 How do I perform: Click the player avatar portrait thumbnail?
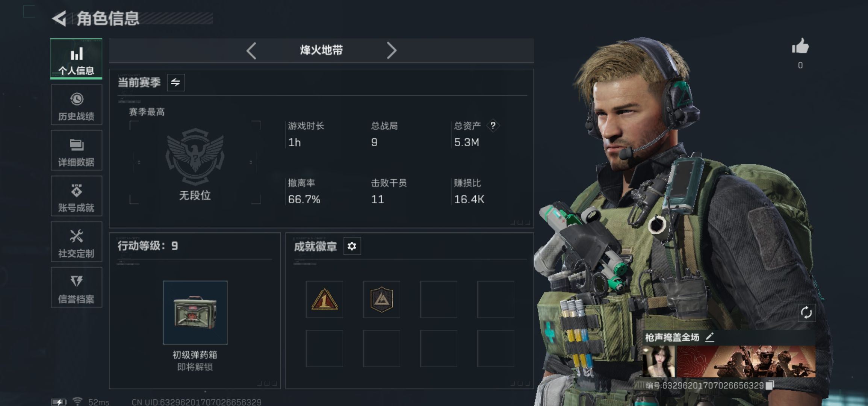[x=659, y=362]
